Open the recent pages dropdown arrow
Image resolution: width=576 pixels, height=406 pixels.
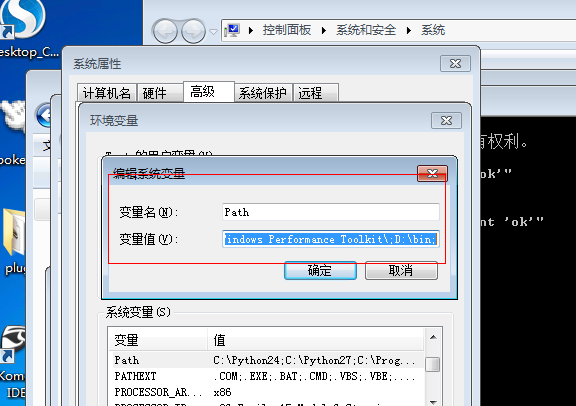point(213,32)
